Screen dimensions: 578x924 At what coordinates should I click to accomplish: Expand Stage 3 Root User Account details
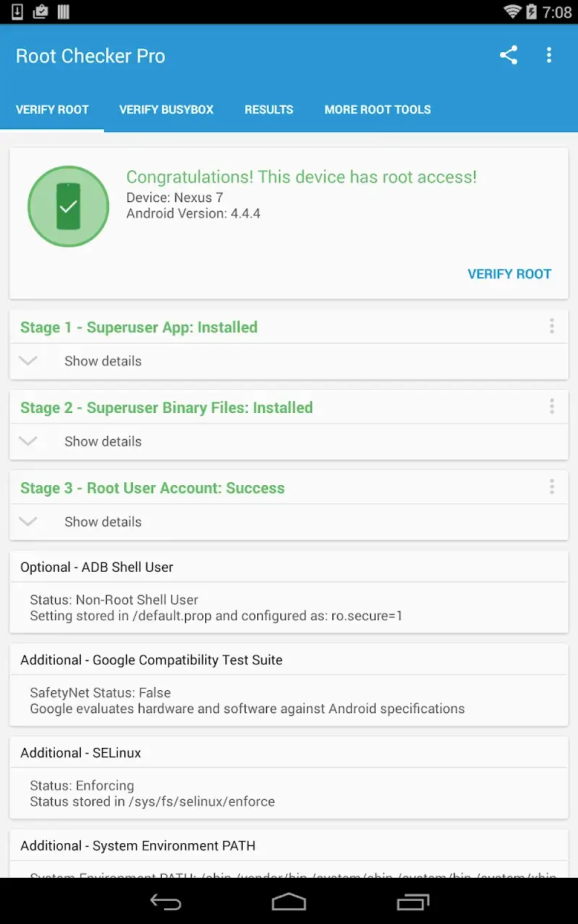(x=103, y=521)
